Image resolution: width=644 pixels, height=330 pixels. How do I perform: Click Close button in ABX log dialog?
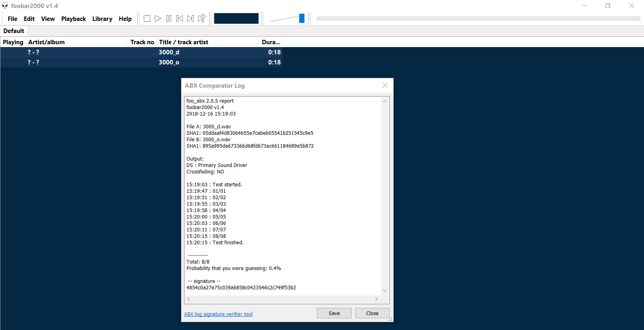(x=373, y=313)
